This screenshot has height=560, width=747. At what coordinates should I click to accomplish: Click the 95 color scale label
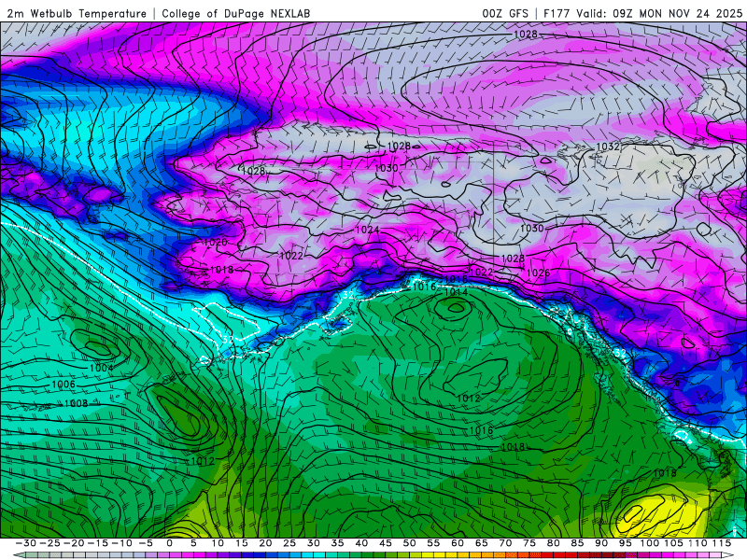tap(625, 543)
